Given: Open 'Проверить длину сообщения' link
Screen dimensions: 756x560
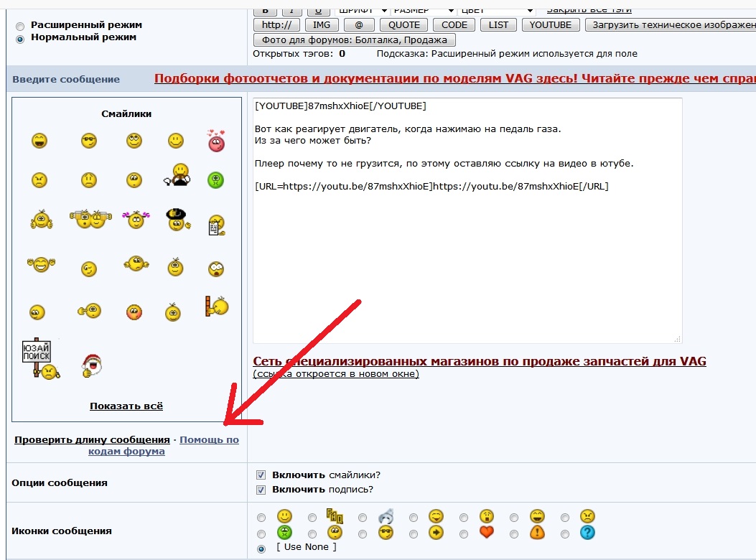Looking at the screenshot, I should click(92, 439).
